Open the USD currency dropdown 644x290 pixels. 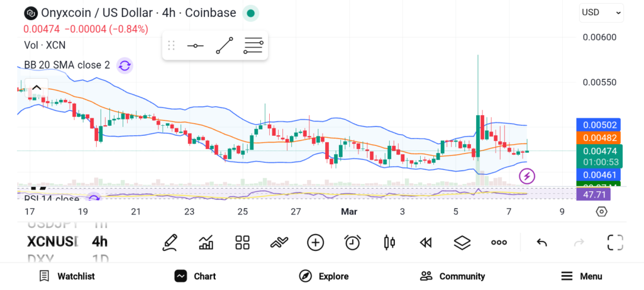601,12
